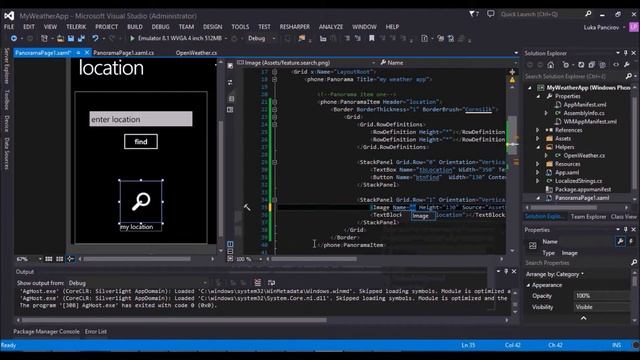Open the Debug configuration dropdown
Screen dimensions: 640x360
coord(274,38)
